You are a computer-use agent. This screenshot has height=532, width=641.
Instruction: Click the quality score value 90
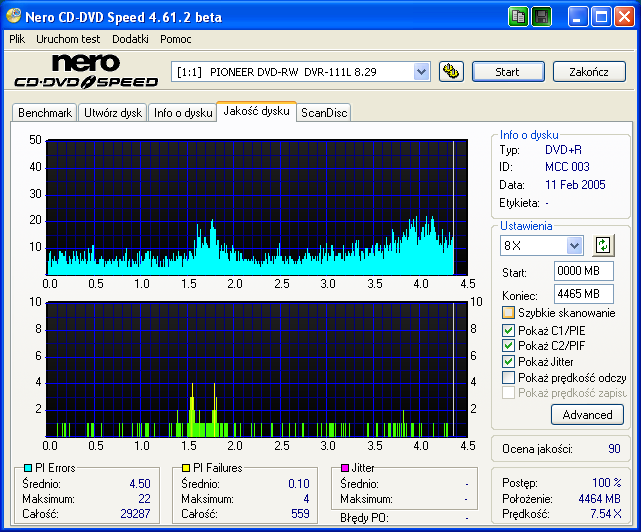point(614,449)
